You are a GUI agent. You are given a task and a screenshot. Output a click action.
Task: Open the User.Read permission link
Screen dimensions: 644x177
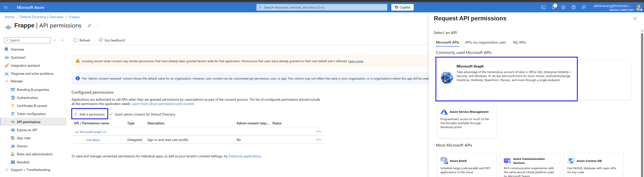point(93,140)
